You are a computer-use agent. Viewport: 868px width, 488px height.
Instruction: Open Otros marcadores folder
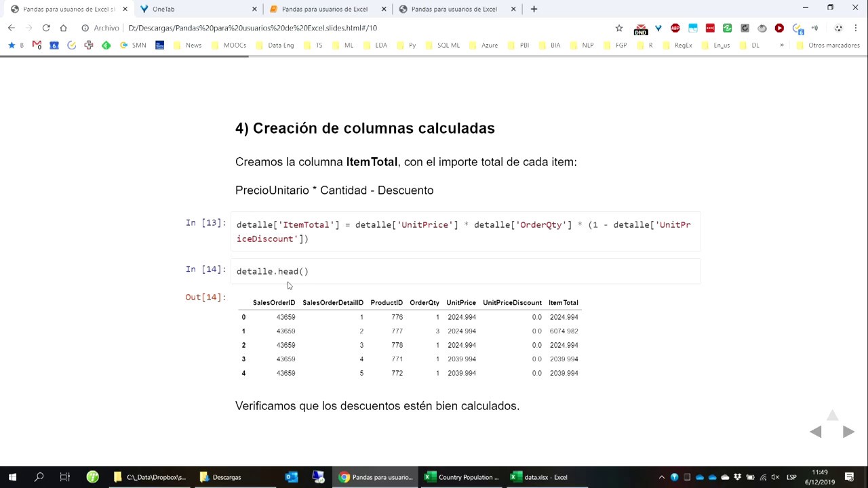click(828, 45)
